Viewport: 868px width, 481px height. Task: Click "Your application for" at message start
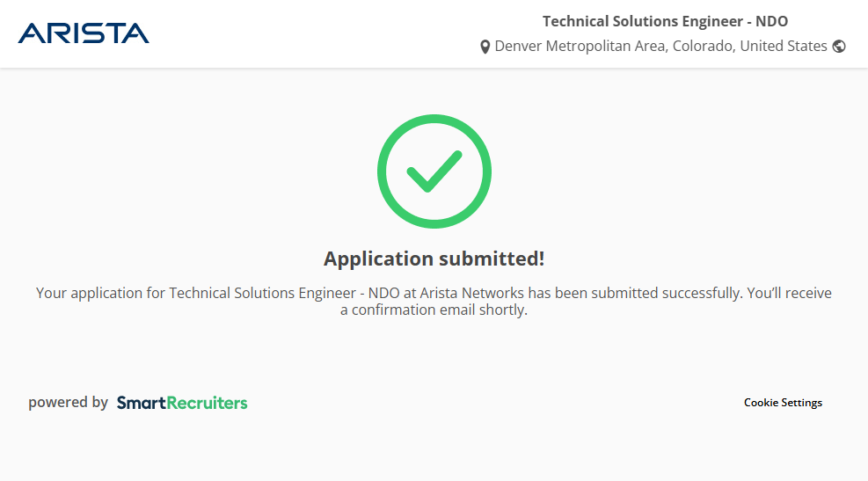coord(89,293)
